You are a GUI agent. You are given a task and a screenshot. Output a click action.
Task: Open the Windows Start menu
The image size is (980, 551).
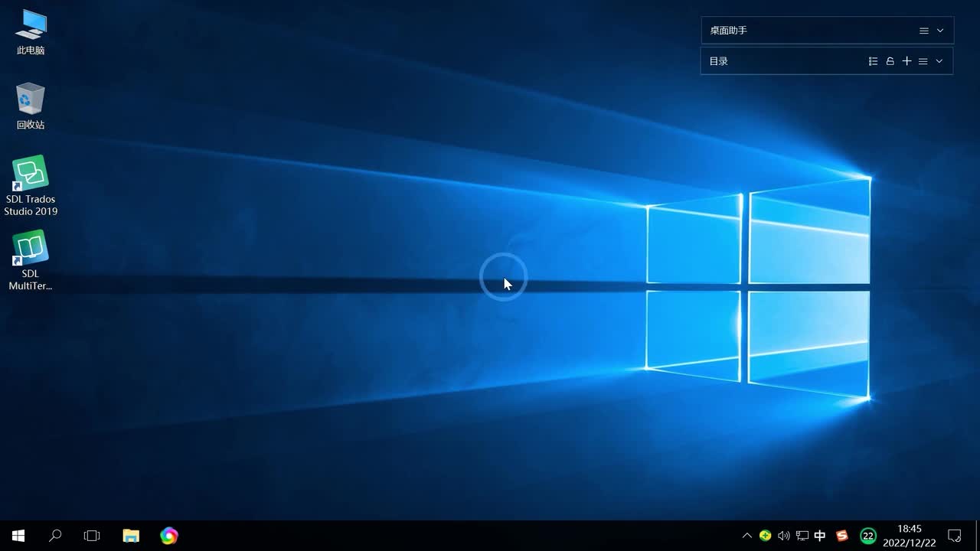click(18, 536)
